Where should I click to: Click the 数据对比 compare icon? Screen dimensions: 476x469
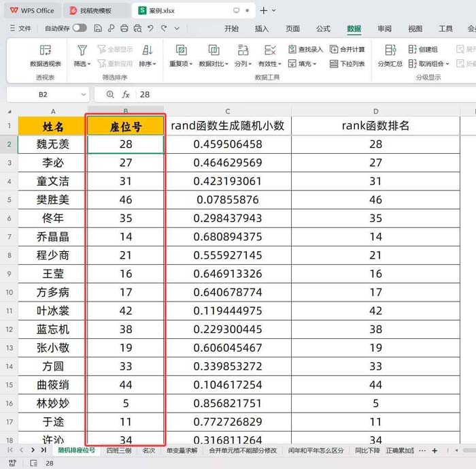(x=214, y=50)
